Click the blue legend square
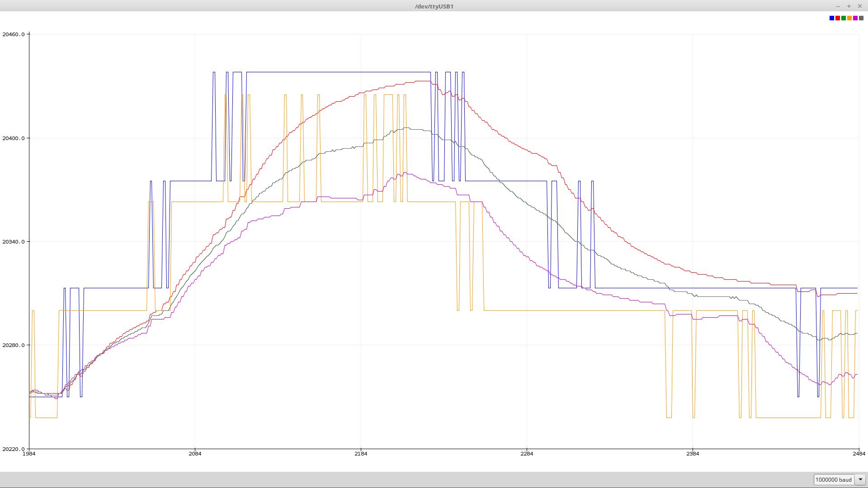Image resolution: width=868 pixels, height=488 pixels. [831, 18]
